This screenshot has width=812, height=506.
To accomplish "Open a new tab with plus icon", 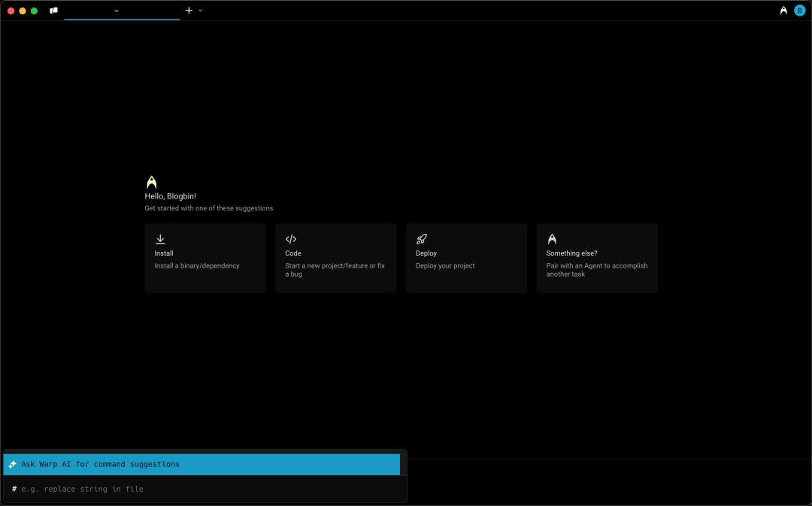I will [189, 11].
